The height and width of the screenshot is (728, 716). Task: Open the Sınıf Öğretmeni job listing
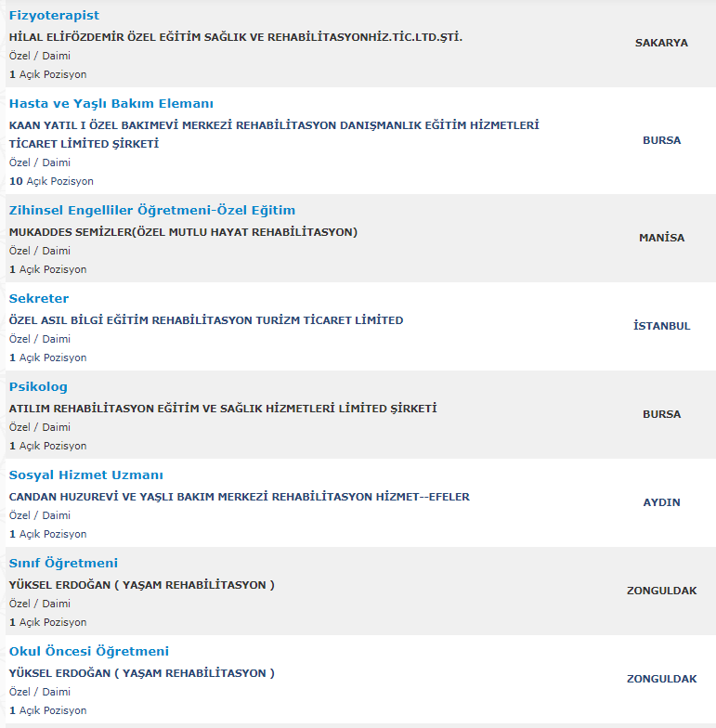tap(63, 564)
